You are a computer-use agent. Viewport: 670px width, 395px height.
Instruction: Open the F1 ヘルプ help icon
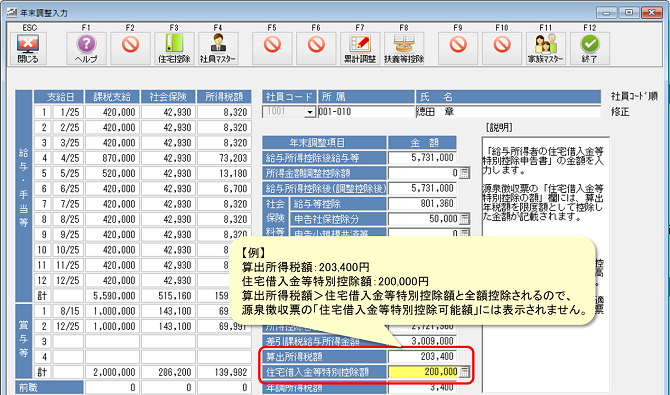(86, 48)
